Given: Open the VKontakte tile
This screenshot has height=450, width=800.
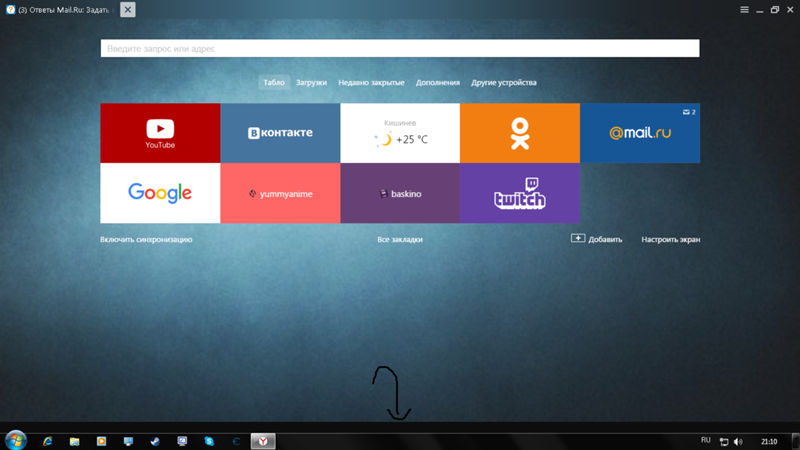Looking at the screenshot, I should 280,133.
